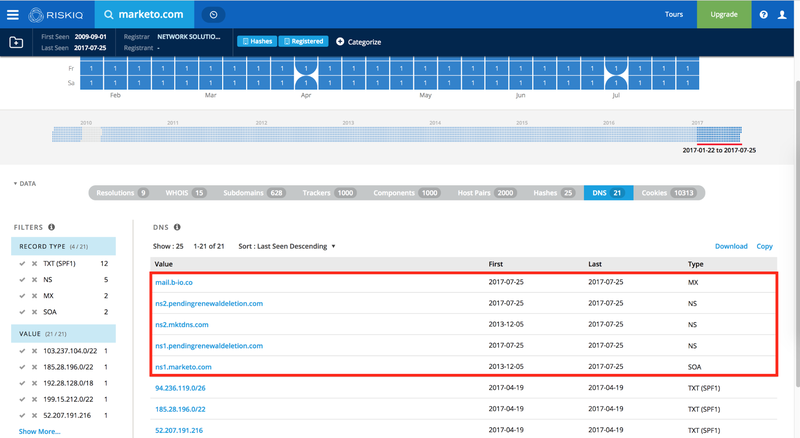This screenshot has height=438, width=800.
Task: Open mail.b-io.co record
Action: (174, 282)
